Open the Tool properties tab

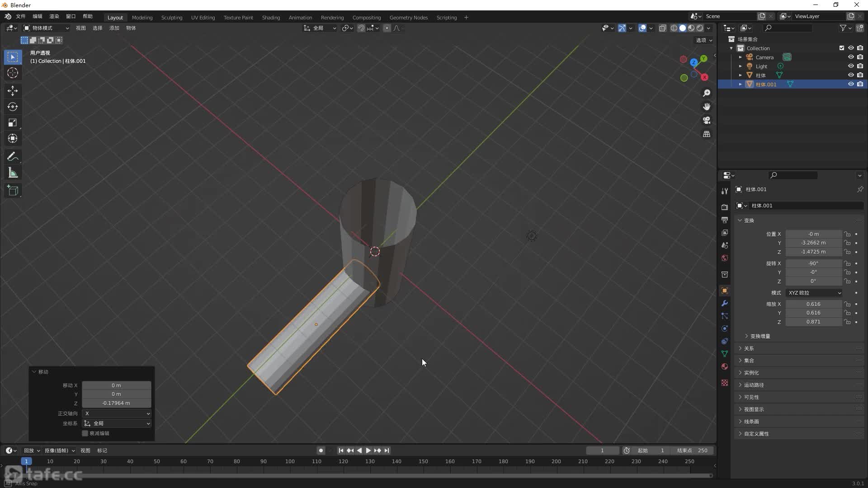pyautogui.click(x=725, y=191)
